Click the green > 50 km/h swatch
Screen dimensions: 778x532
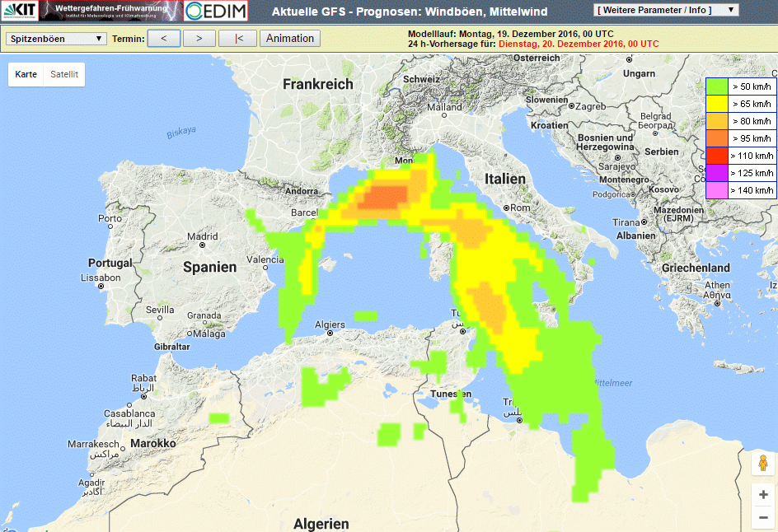point(717,86)
